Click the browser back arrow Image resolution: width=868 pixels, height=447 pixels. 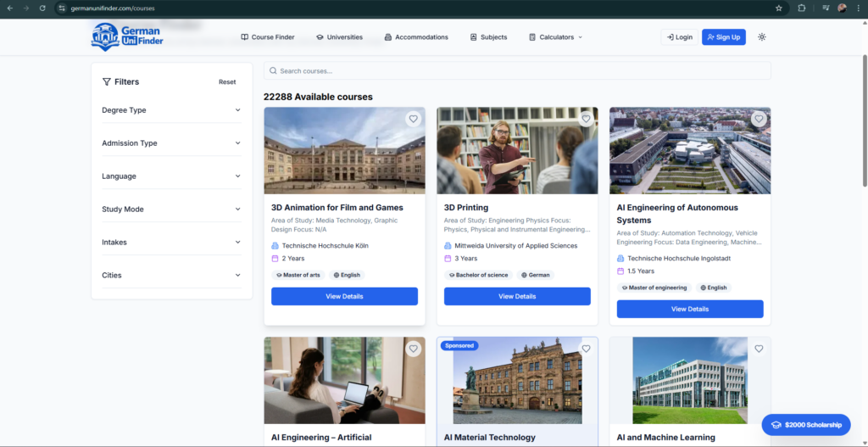pos(9,8)
